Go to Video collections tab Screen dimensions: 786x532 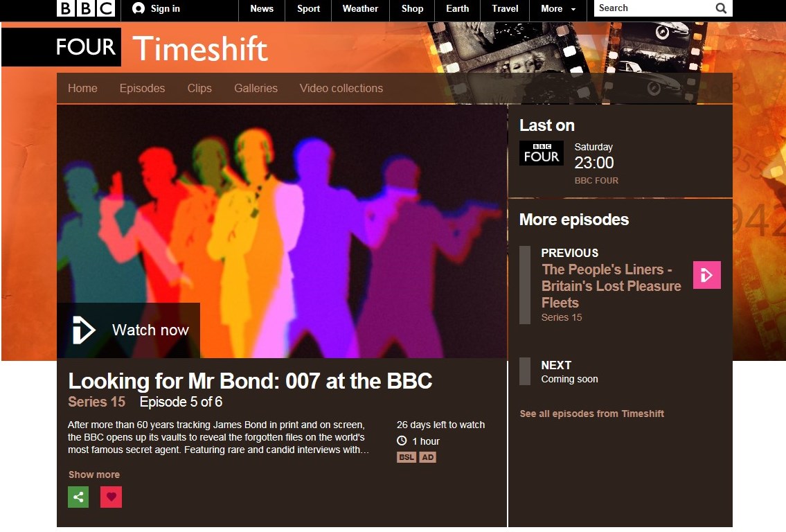point(341,88)
